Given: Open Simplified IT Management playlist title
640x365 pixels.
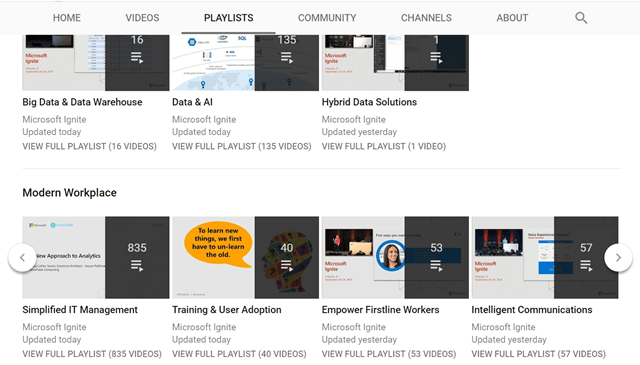Looking at the screenshot, I should click(80, 310).
